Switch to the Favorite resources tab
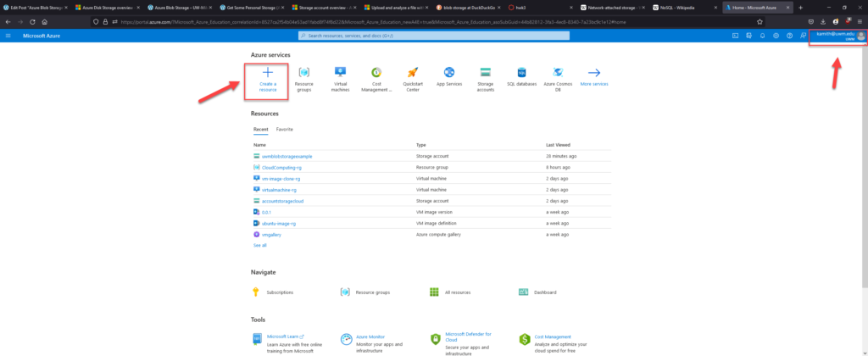868x356 pixels. point(285,129)
